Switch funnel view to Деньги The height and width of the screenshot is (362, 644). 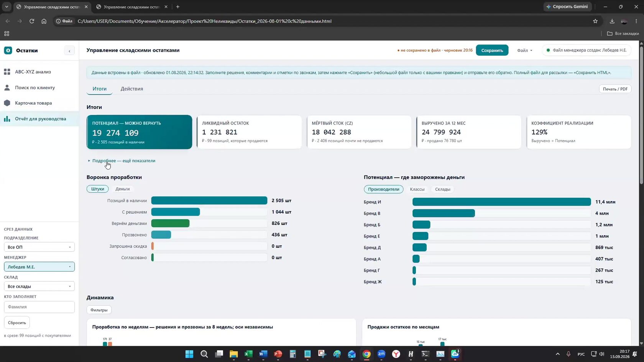point(123,189)
